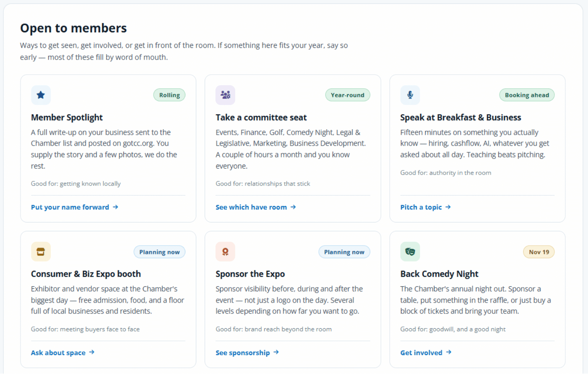Select the Back Comedy Night heading
This screenshot has width=588, height=374.
(439, 274)
